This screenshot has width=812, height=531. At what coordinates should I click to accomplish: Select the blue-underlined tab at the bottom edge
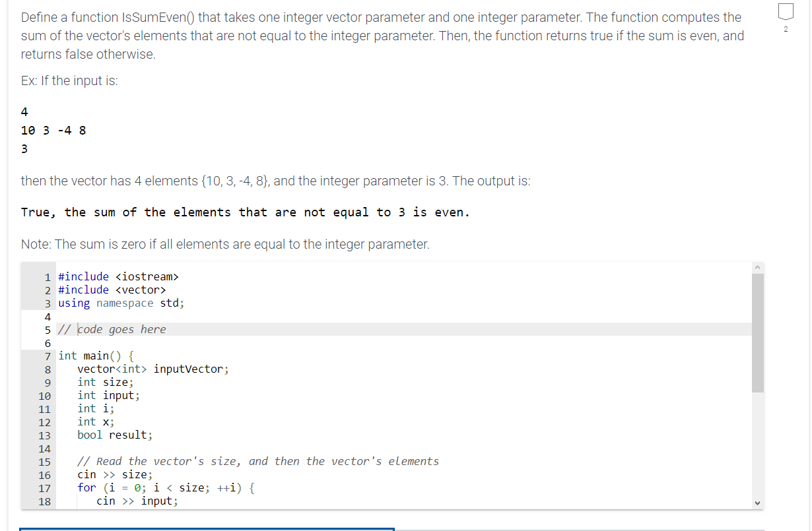click(x=205, y=529)
